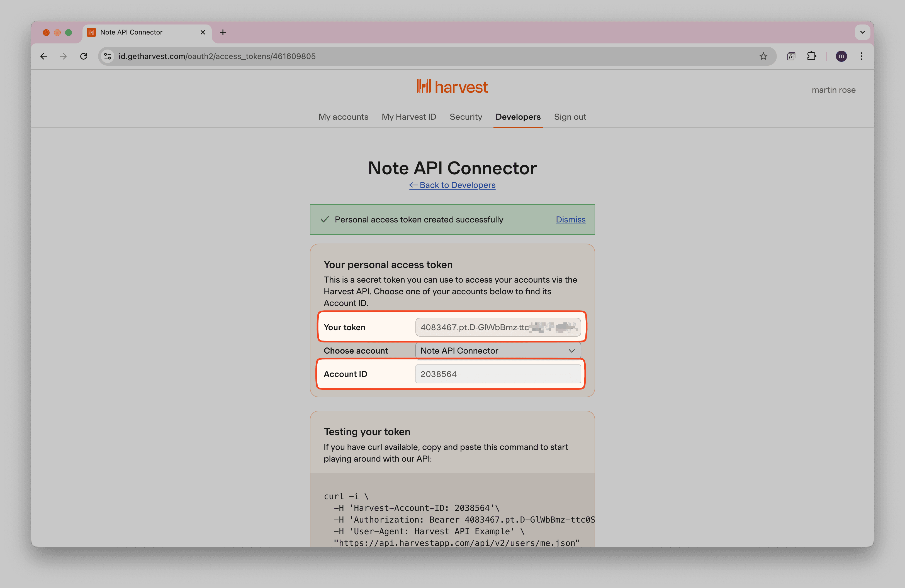Open My Harvest ID navigation item
This screenshot has height=588, width=905.
pyautogui.click(x=409, y=117)
